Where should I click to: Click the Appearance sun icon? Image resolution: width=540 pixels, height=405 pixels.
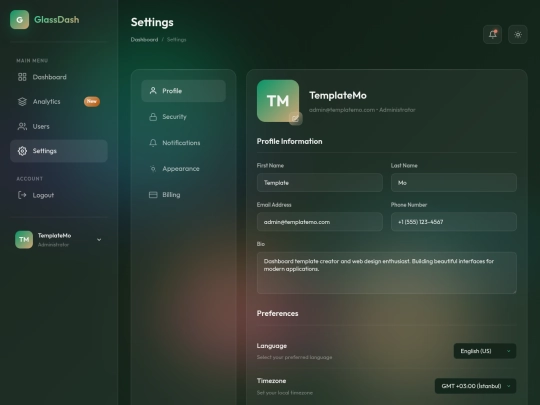coord(153,168)
